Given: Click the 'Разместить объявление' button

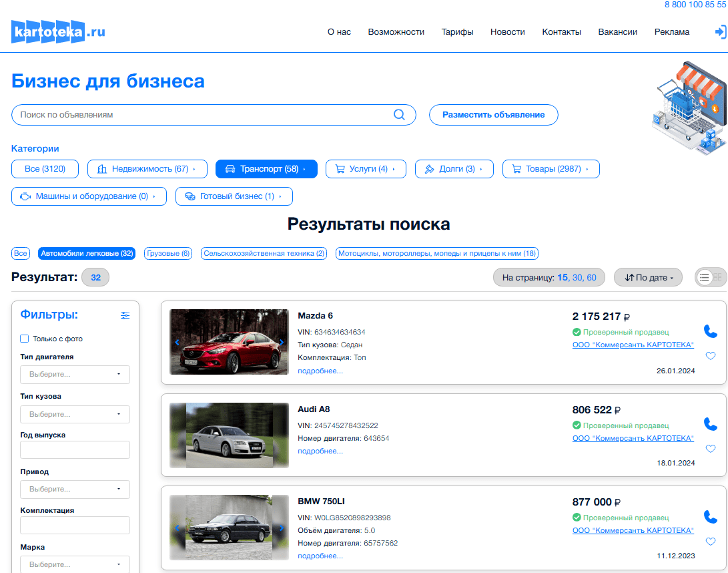Looking at the screenshot, I should point(494,115).
